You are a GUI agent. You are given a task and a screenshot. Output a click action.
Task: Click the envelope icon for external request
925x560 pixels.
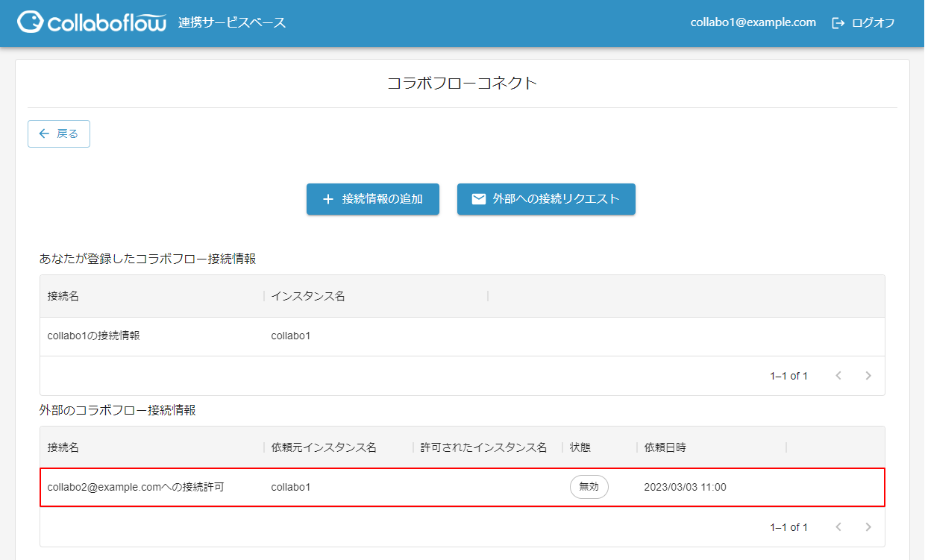point(479,199)
